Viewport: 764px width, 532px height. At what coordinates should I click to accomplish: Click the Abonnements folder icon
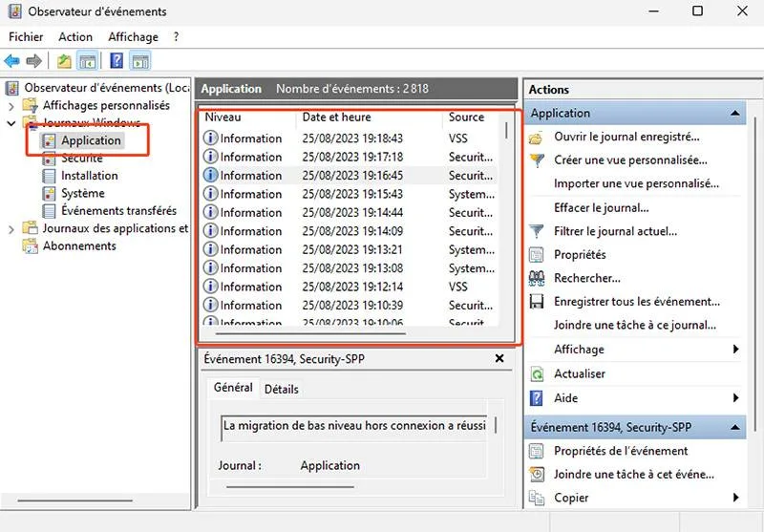click(x=31, y=246)
